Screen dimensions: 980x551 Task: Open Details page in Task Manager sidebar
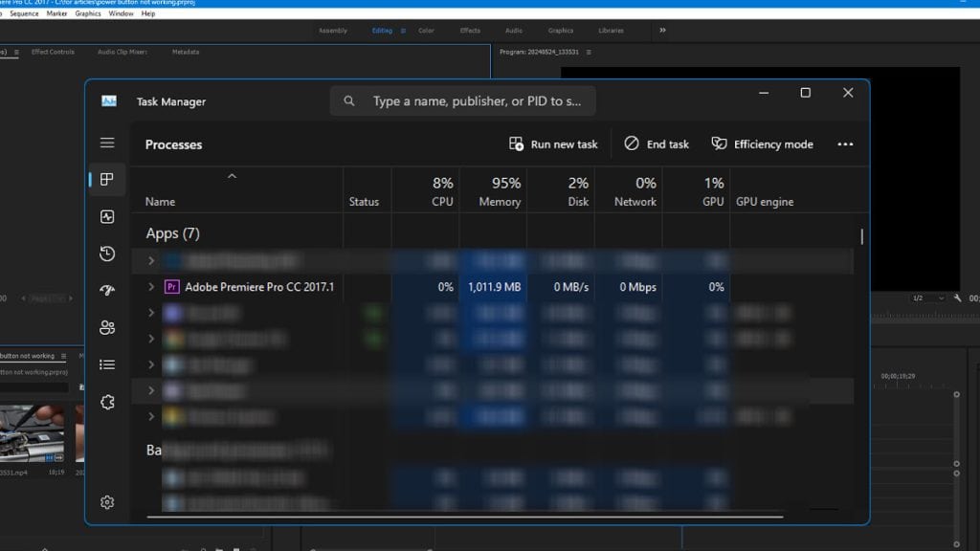coord(107,364)
